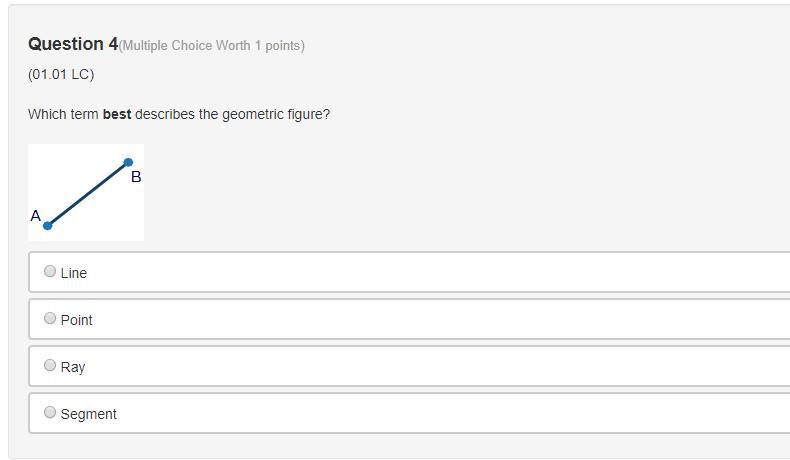Click the bold word "best" in question
The height and width of the screenshot is (460, 790).
click(117, 114)
